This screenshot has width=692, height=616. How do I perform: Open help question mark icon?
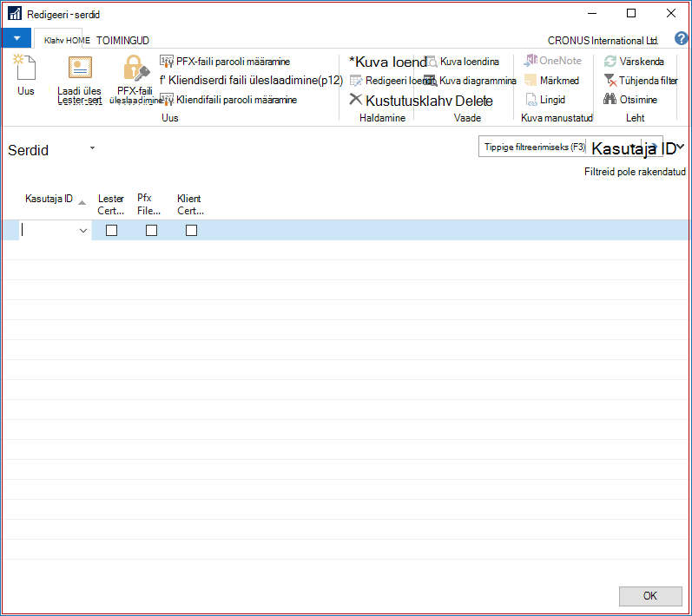point(681,39)
